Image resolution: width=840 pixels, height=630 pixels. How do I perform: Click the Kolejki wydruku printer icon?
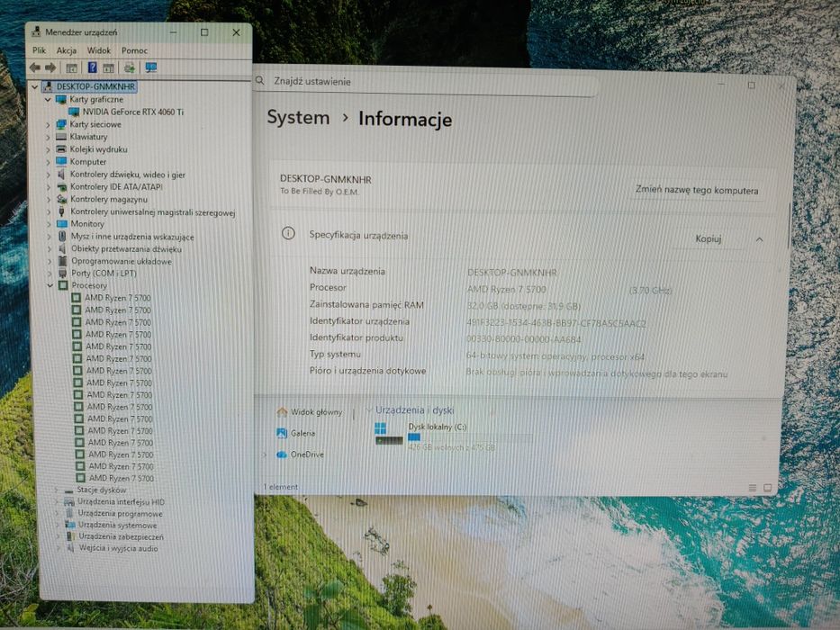(x=61, y=148)
